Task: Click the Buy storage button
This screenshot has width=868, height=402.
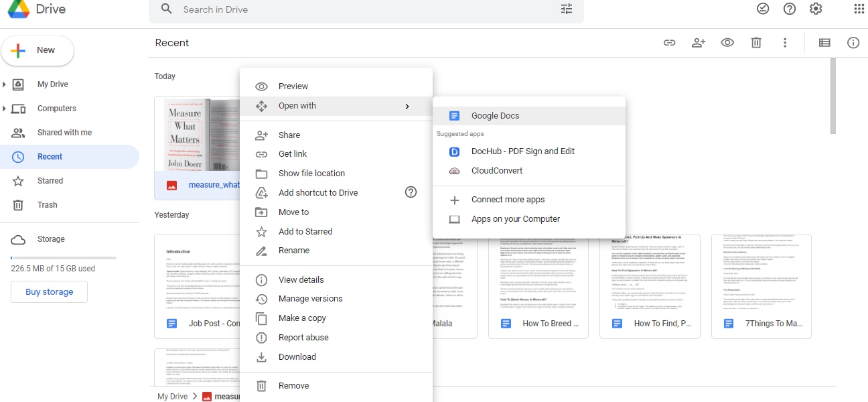Action: [x=50, y=292]
